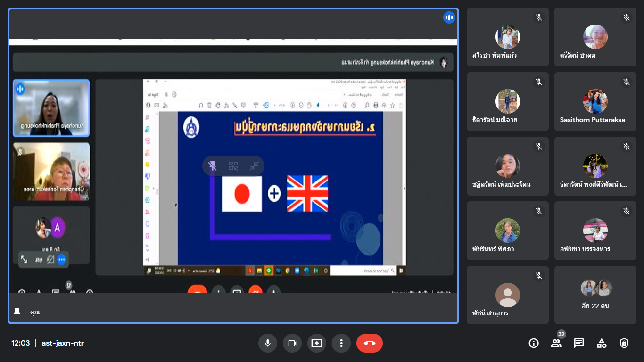Click the name ชฎิลรัตน์ เพิ่มประโคน
This screenshot has width=644, height=362.
point(502,184)
